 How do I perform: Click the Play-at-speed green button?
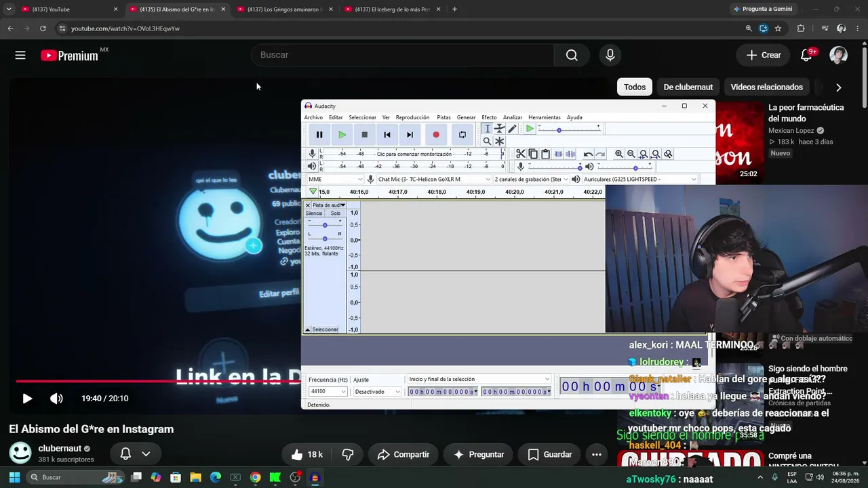tap(530, 129)
